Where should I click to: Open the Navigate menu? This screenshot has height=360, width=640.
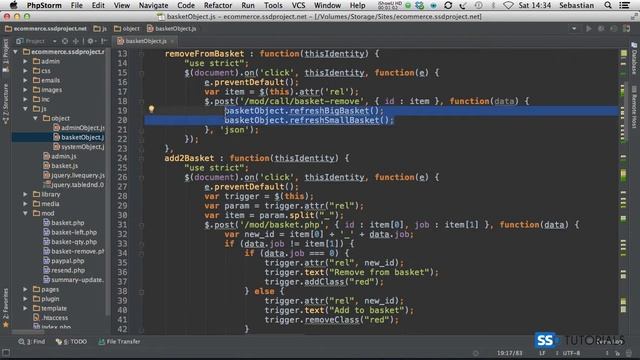[x=153, y=5]
